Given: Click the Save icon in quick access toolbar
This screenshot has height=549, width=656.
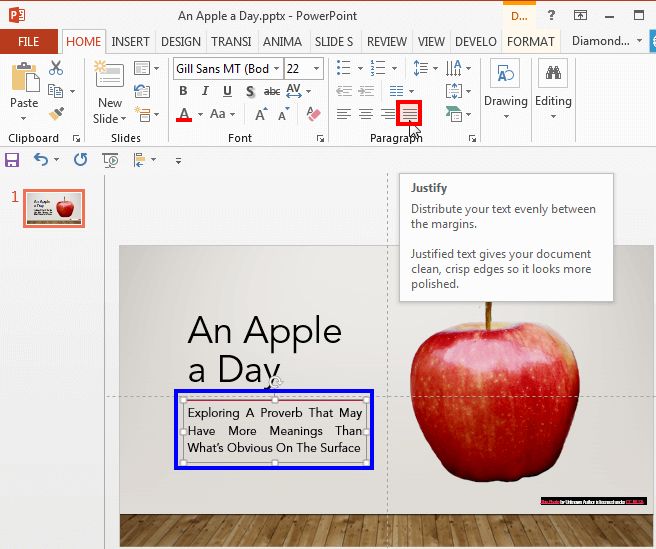Looking at the screenshot, I should (13, 160).
